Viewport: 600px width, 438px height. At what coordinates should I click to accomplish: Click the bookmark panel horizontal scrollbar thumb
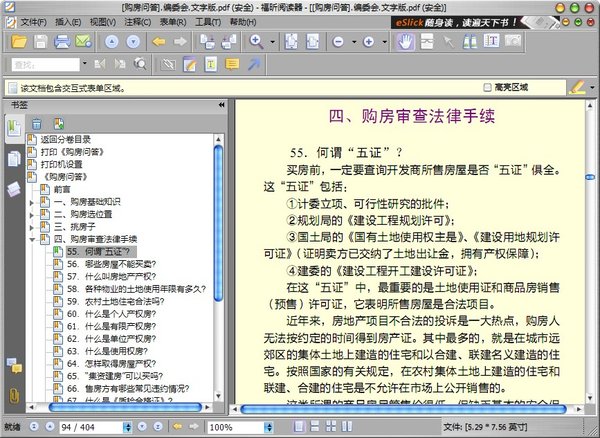(126, 408)
